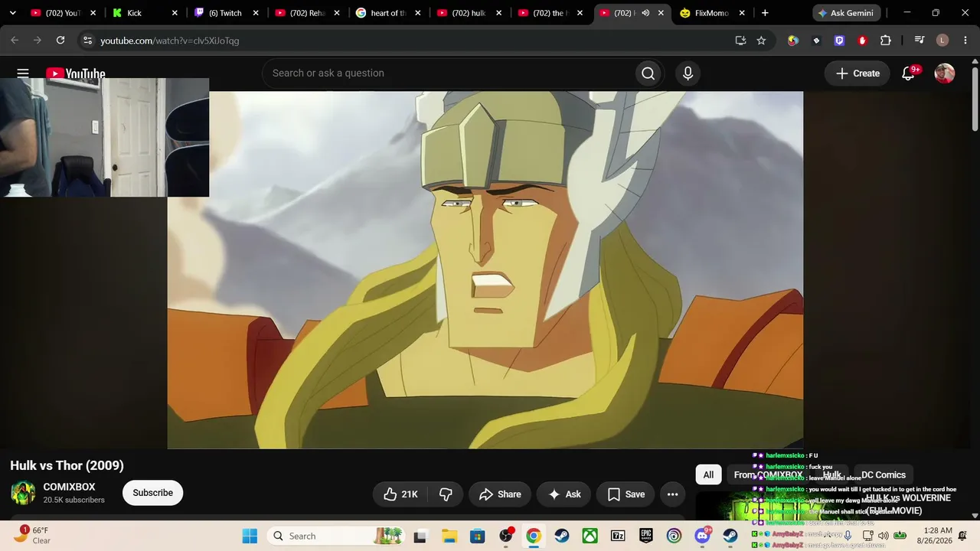980x551 pixels.
Task: Open the tab search dropdown arrow
Action: point(12,13)
